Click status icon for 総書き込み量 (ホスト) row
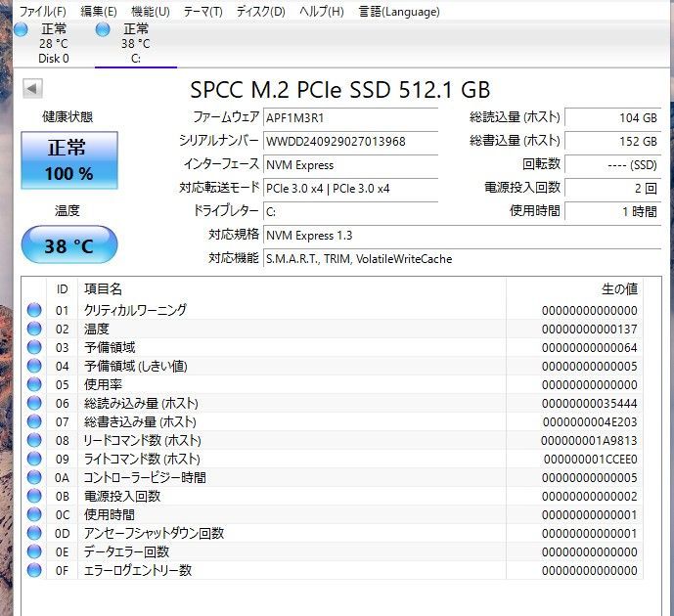 (x=34, y=421)
